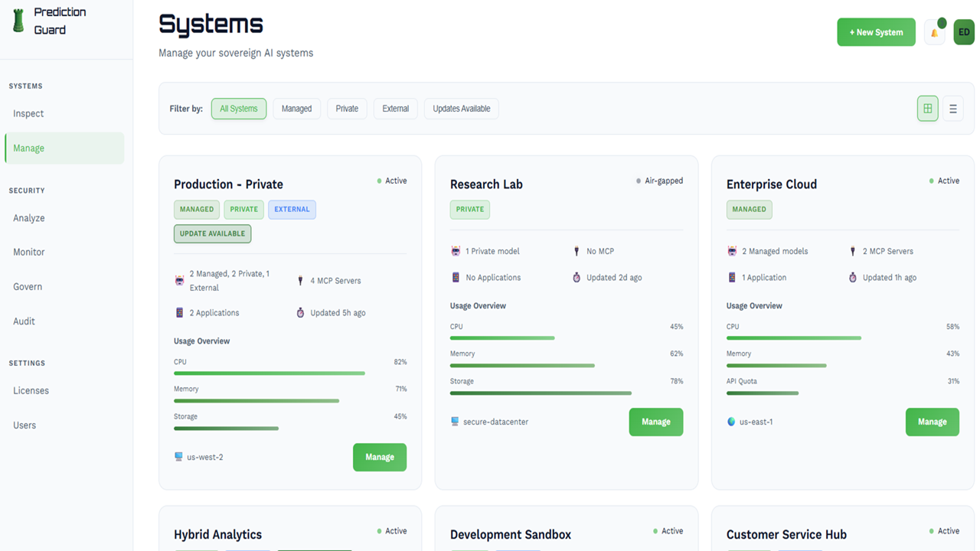Open Licenses settings
Image resolution: width=980 pixels, height=551 pixels.
tap(64, 390)
